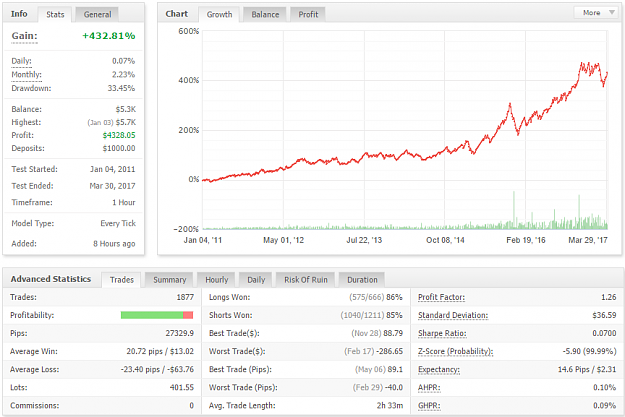Select the Profit chart tab
The height and width of the screenshot is (417, 625).
pos(308,15)
